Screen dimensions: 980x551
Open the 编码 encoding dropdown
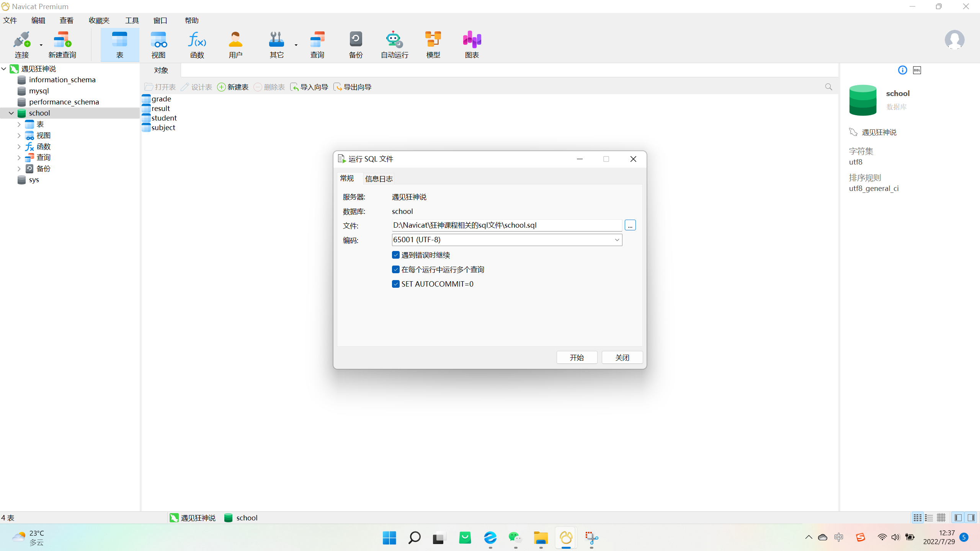[x=617, y=240]
